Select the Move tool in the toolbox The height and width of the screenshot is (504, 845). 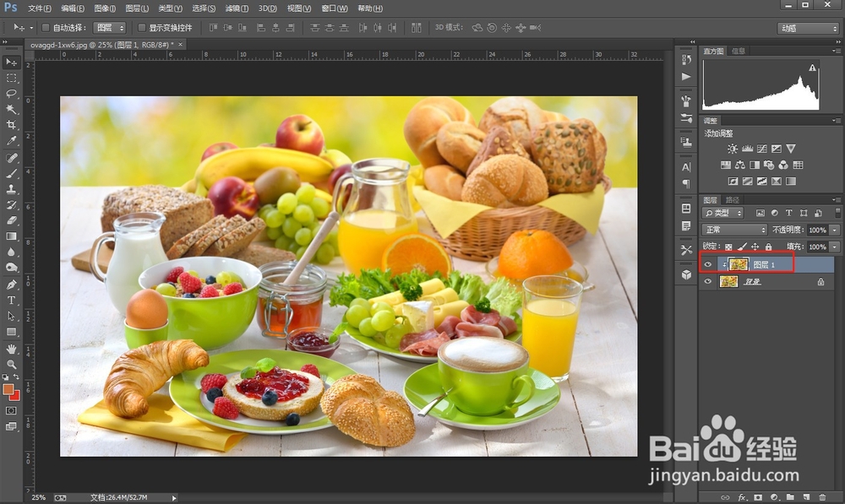(x=11, y=62)
